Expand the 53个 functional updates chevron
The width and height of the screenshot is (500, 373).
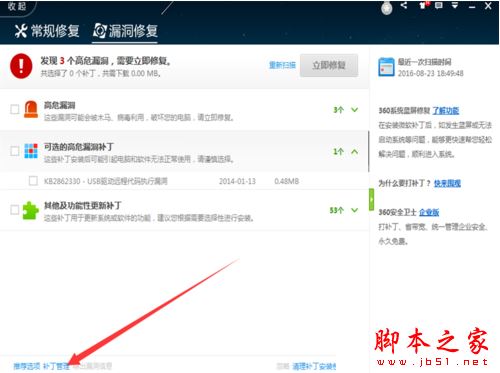(355, 210)
